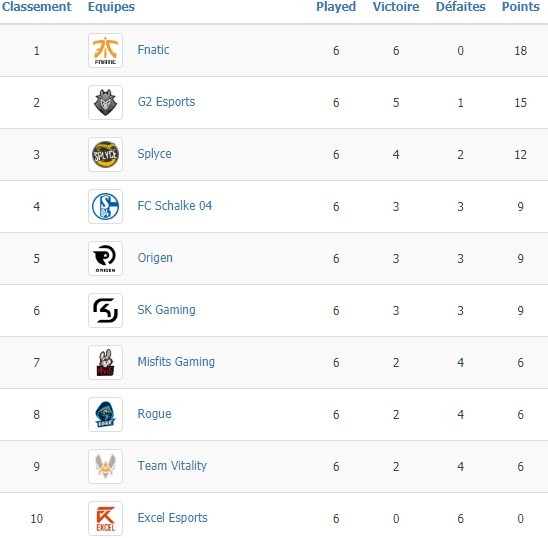Viewport: 548px width, 538px height.
Task: Select the Team Vitality bee logo
Action: tap(106, 467)
